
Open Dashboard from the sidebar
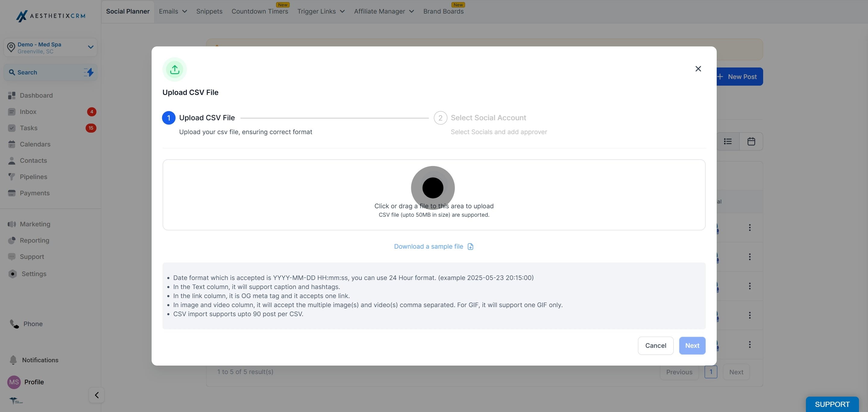pyautogui.click(x=36, y=95)
